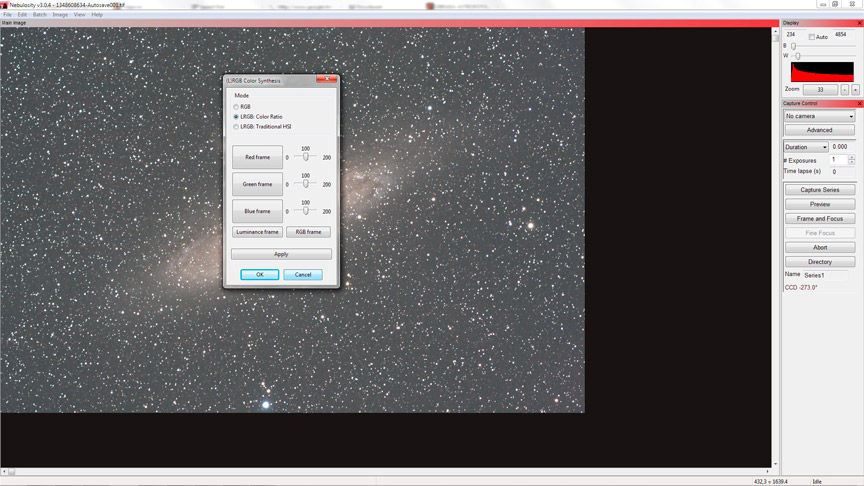Click the Series1 name input field
The height and width of the screenshot is (486, 864).
tap(826, 275)
